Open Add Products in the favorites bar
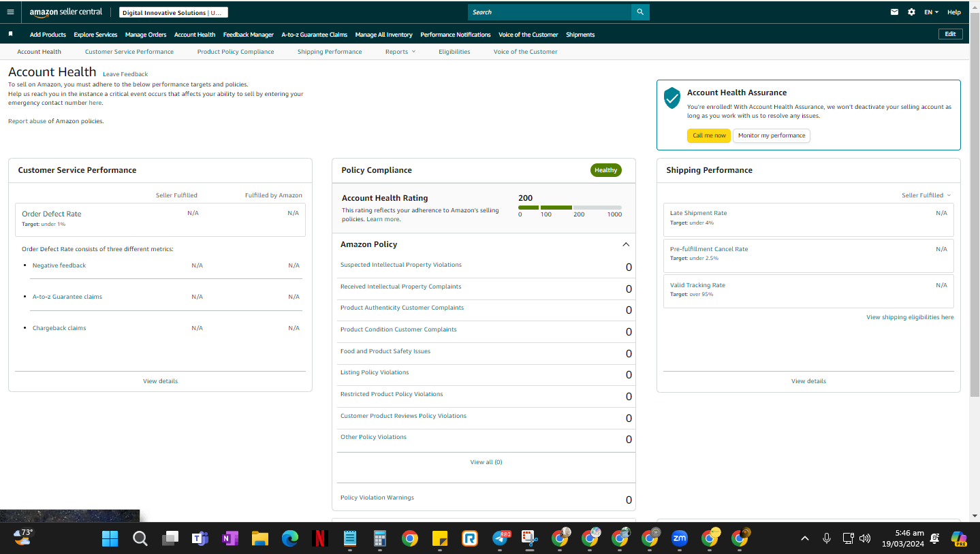980x554 pixels. tap(48, 35)
